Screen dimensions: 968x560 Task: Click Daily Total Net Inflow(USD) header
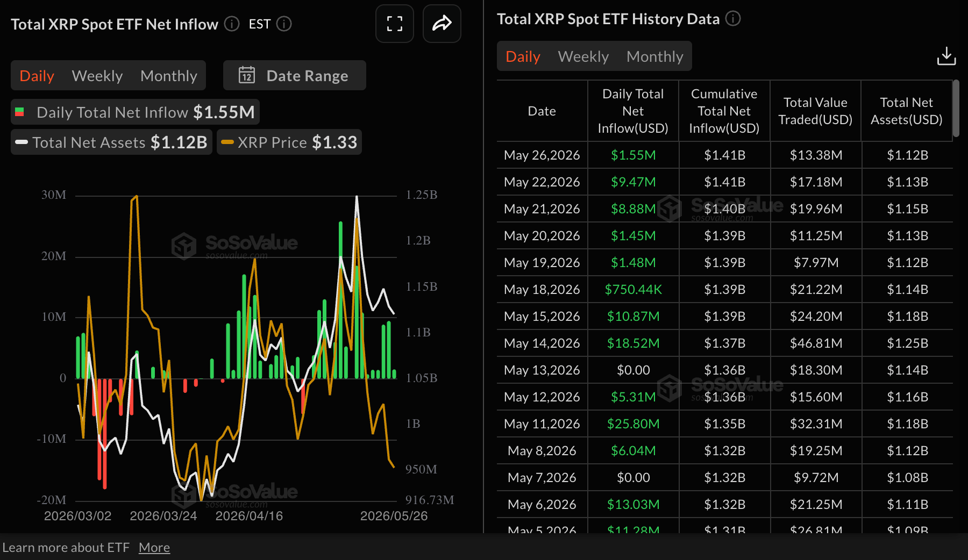[633, 111]
